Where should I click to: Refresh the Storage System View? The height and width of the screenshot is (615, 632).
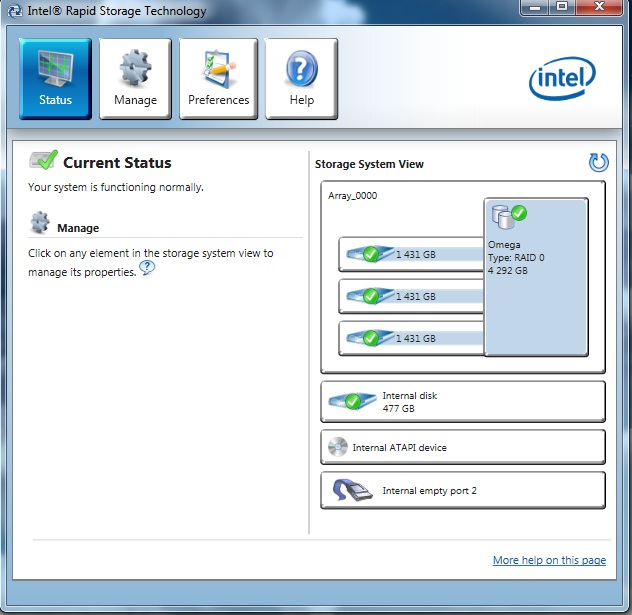(x=599, y=163)
